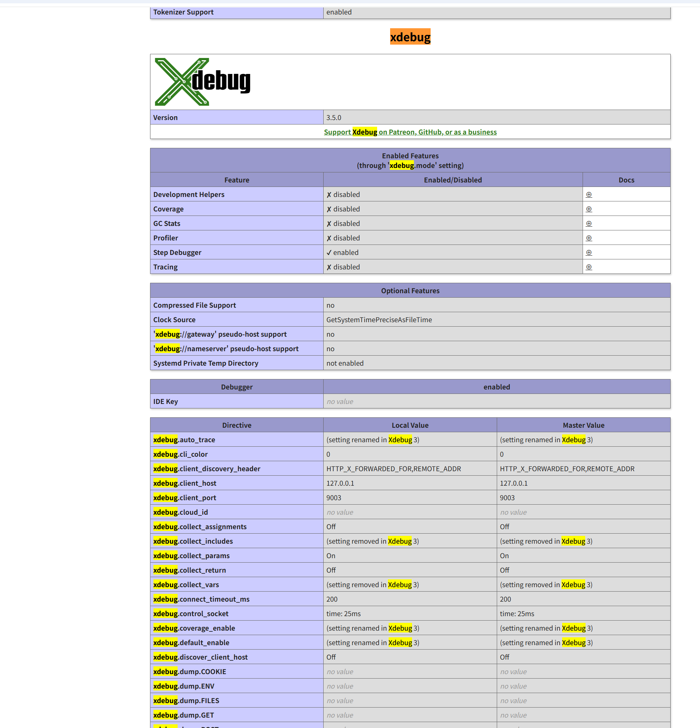
Task: Click the Optional Features header
Action: click(x=410, y=291)
